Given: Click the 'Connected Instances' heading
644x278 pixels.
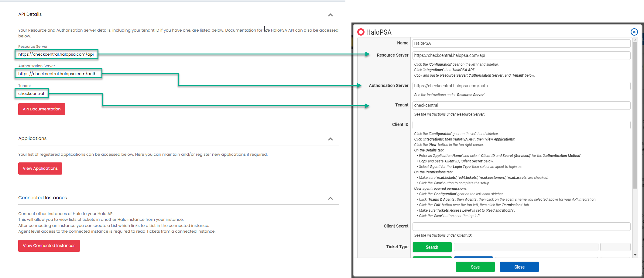Looking at the screenshot, I should coord(43,198).
